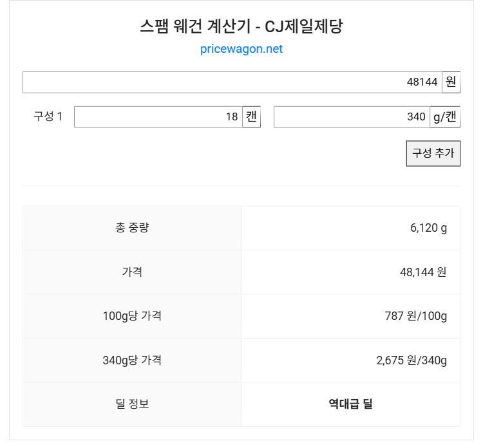The width and height of the screenshot is (483, 448).
Task: Select the 100g당 가격 row label
Action: coord(132,316)
